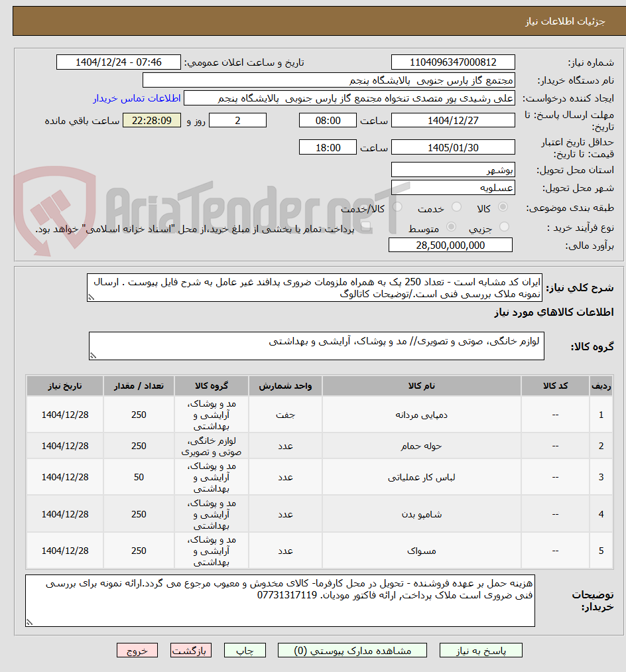The width and height of the screenshot is (626, 672).
Task: Click the کد کالا column header
Action: coord(555,385)
